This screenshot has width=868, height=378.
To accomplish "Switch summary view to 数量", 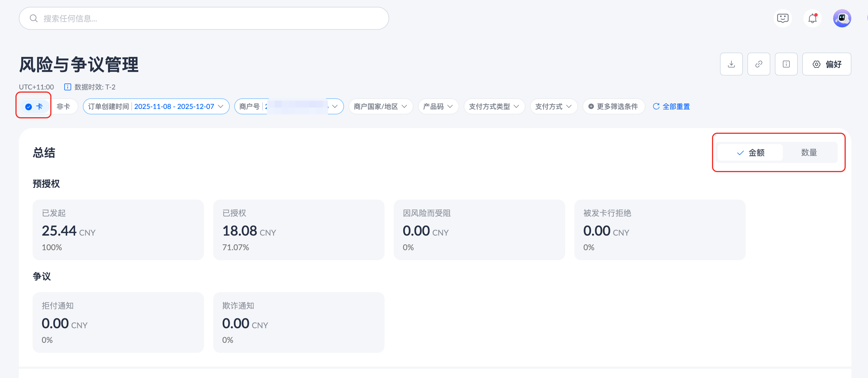I will 809,152.
